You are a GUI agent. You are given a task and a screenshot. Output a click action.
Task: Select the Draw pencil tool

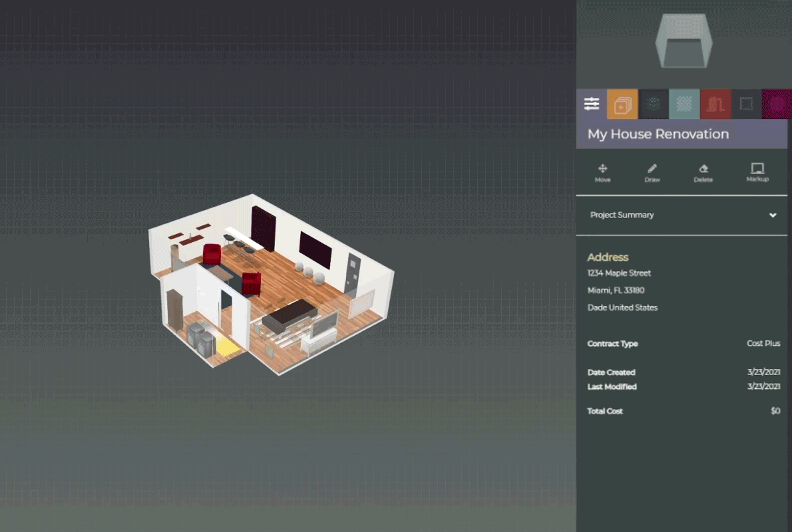652,173
